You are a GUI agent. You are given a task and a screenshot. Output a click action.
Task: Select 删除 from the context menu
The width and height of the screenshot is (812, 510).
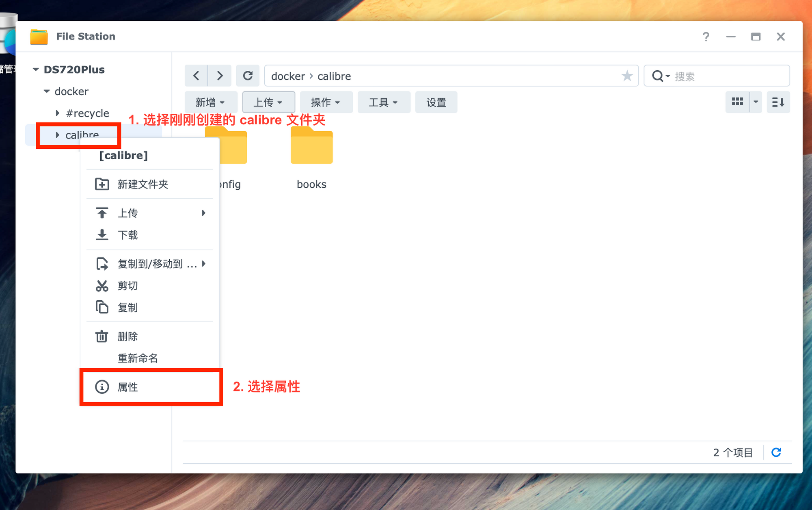[x=128, y=336]
